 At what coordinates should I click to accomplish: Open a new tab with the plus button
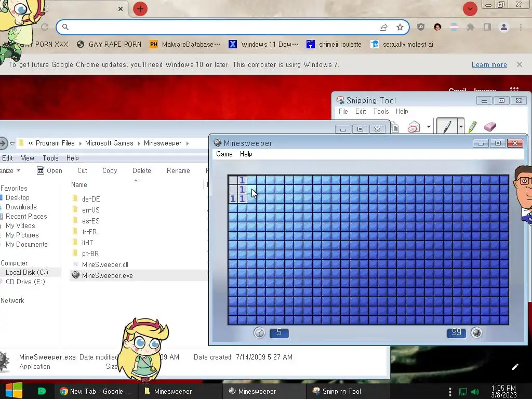click(x=140, y=9)
